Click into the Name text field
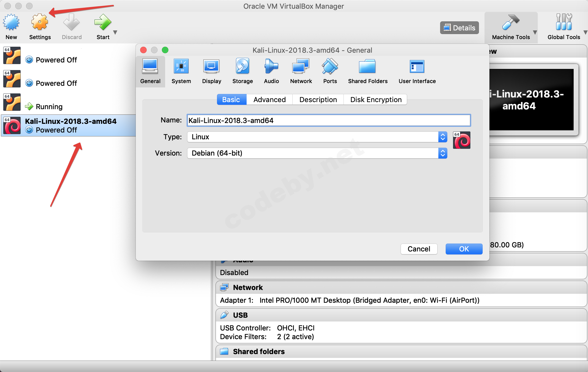Screen dimensions: 588x372 328,121
